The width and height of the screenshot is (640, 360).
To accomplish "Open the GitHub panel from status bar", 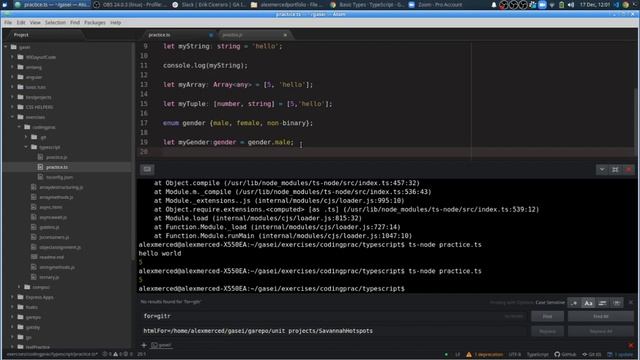I will click(x=565, y=354).
